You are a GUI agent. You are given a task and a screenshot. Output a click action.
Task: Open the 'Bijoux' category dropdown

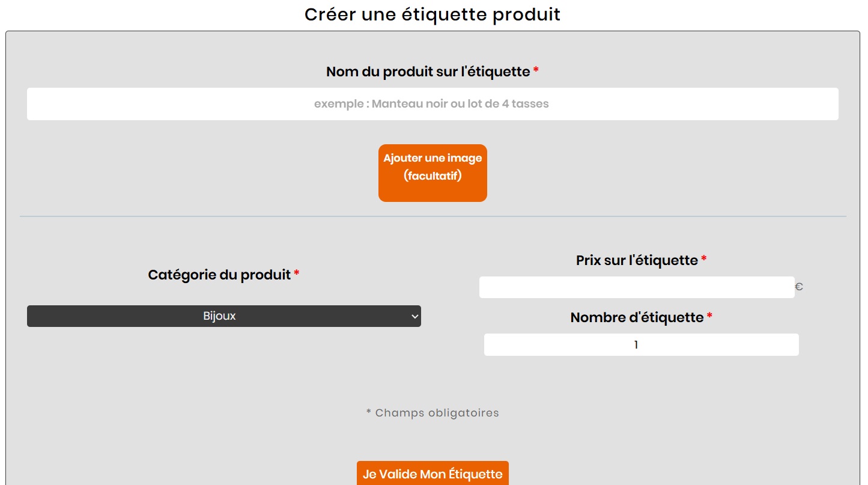pyautogui.click(x=224, y=316)
